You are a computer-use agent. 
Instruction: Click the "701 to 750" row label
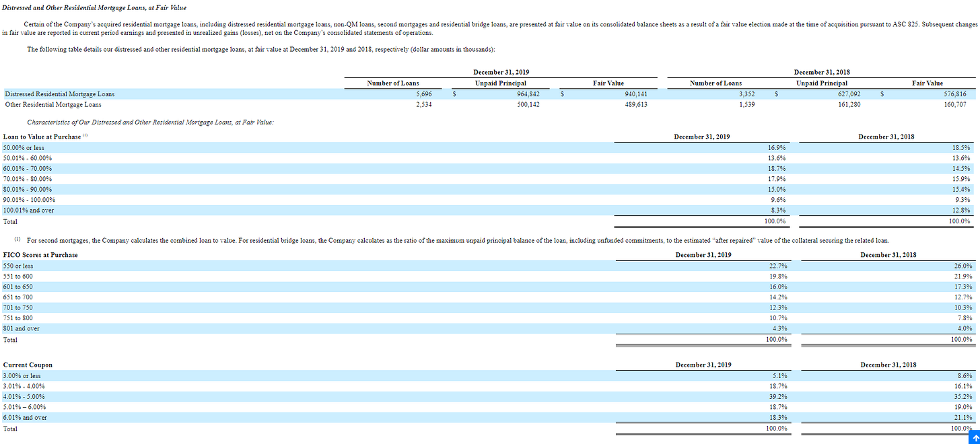17,307
